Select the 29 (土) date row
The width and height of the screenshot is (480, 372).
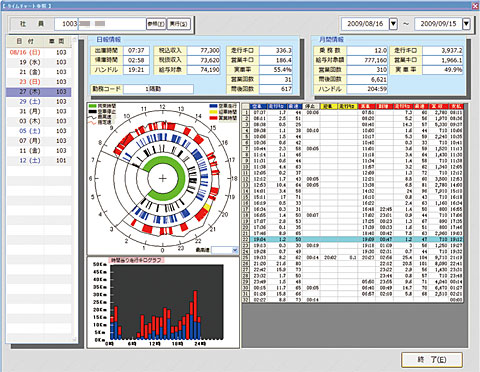pos(39,102)
